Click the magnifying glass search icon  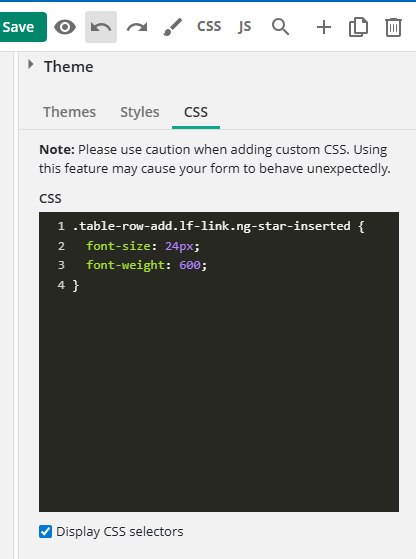point(281,27)
